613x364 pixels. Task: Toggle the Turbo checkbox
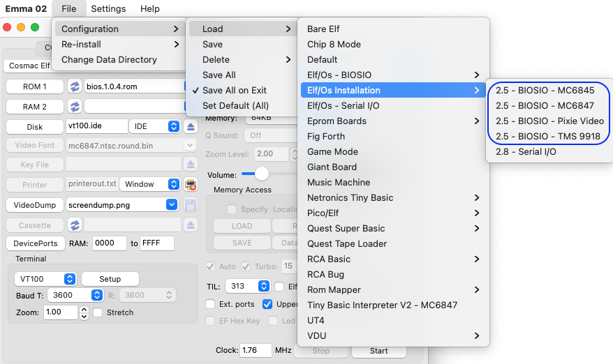tap(246, 266)
